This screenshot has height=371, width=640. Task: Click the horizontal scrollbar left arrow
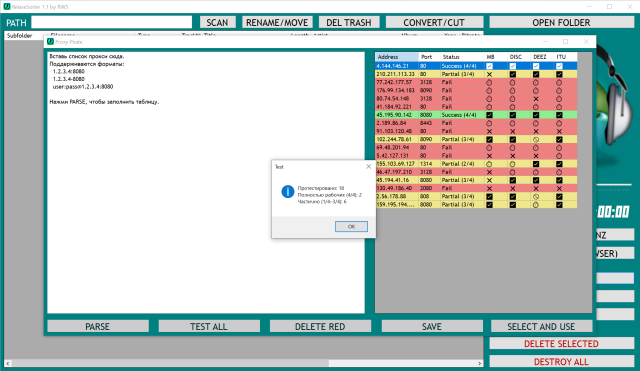(8, 363)
